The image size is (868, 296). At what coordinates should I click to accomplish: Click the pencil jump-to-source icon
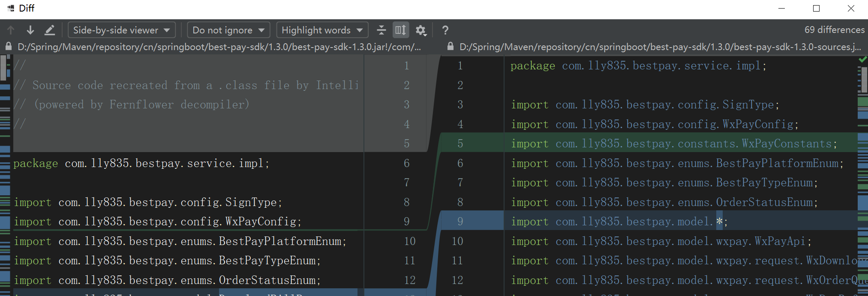tap(50, 30)
